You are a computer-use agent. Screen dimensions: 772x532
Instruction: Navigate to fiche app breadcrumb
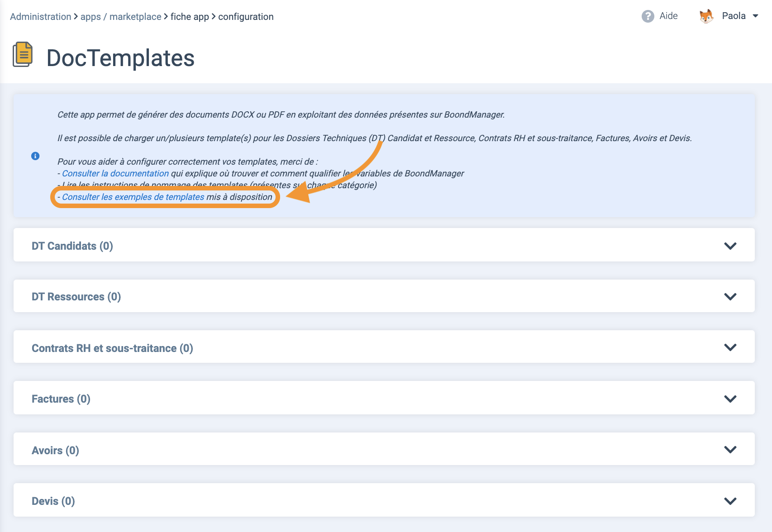pos(190,17)
